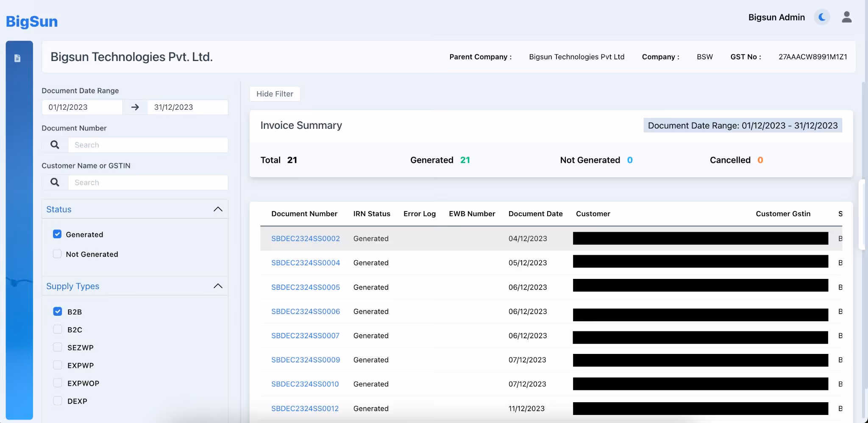This screenshot has height=423, width=868.
Task: Open invoice SBDEC2324SS0012
Action: click(305, 409)
